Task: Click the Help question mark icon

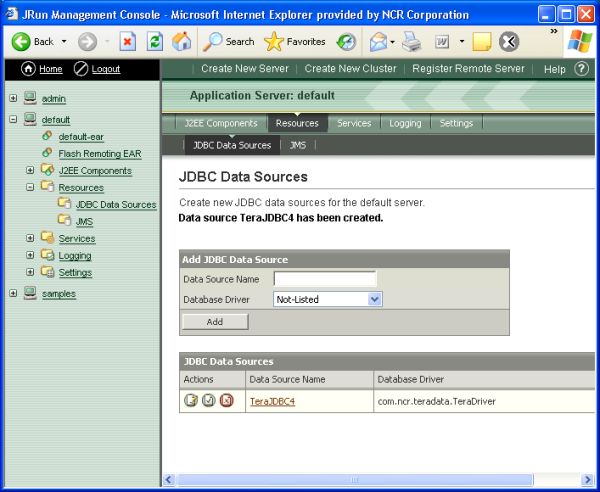Action: pyautogui.click(x=581, y=69)
